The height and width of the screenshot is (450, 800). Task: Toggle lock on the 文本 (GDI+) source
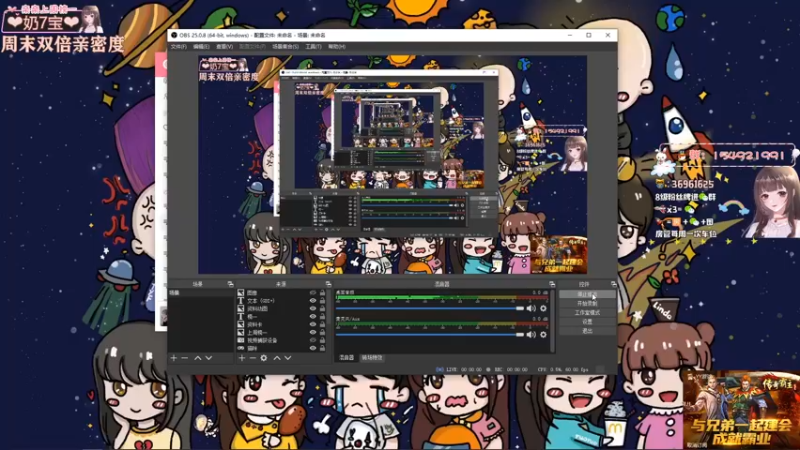(322, 301)
